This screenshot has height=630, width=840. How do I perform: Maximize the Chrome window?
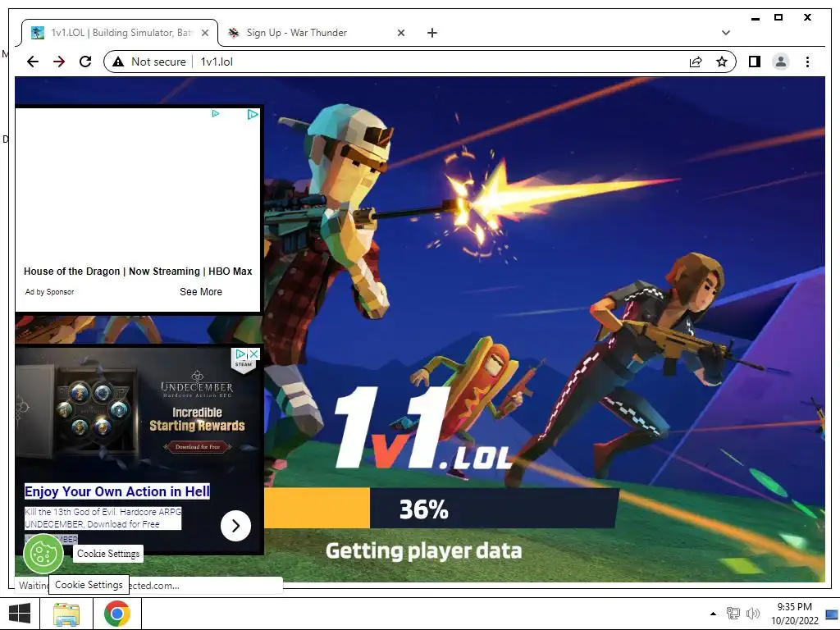coord(778,17)
